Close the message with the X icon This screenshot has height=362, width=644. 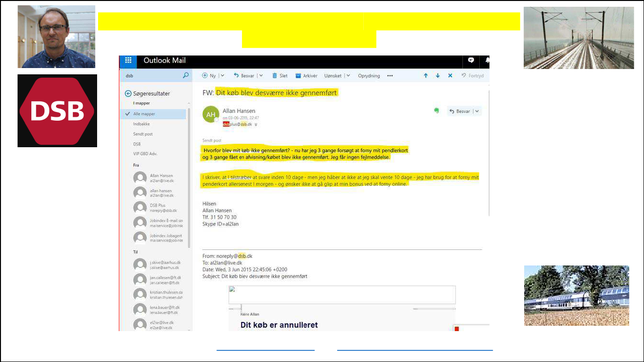click(x=450, y=76)
